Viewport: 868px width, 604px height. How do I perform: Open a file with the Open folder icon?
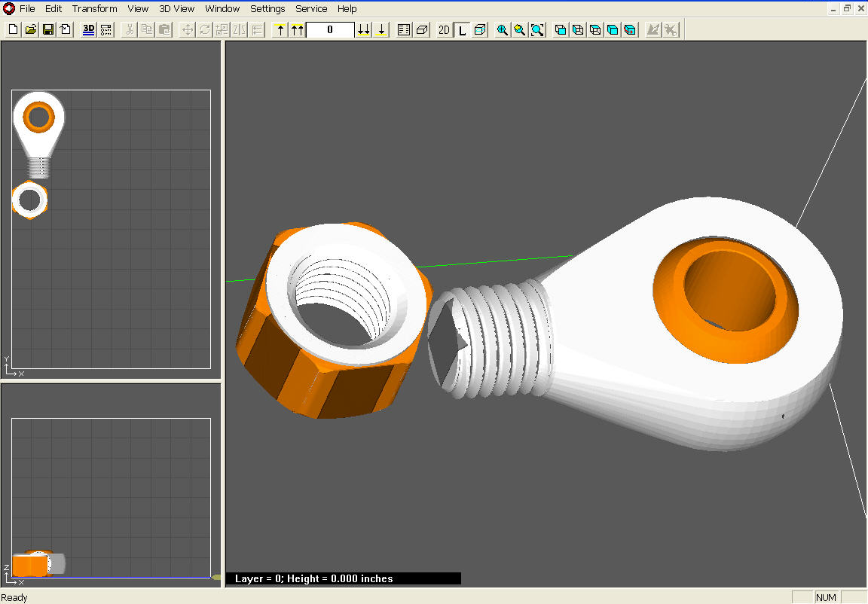30,29
